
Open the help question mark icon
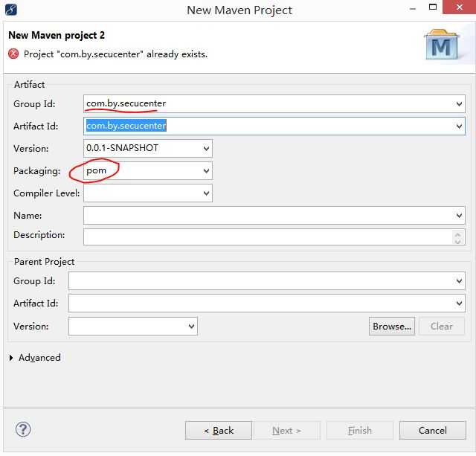coord(23,429)
